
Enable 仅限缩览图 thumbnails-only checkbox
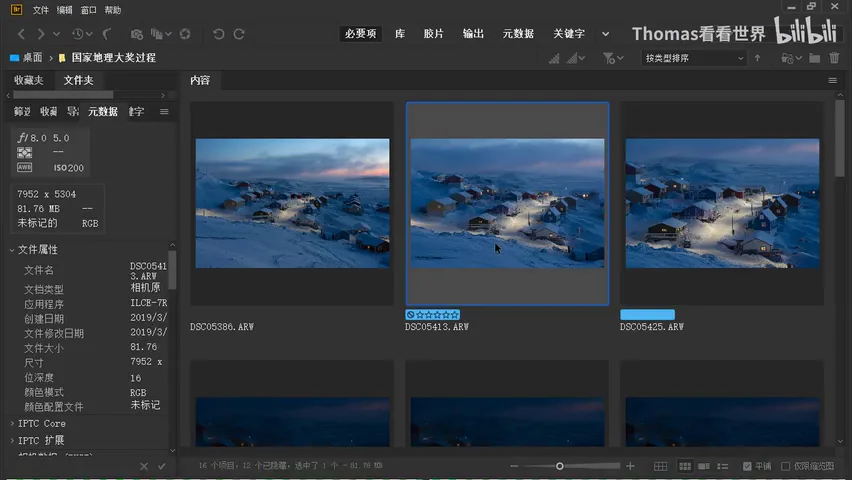[x=785, y=466]
